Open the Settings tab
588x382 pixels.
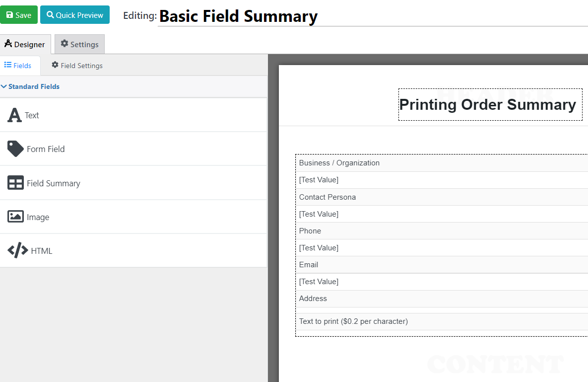[x=79, y=44]
